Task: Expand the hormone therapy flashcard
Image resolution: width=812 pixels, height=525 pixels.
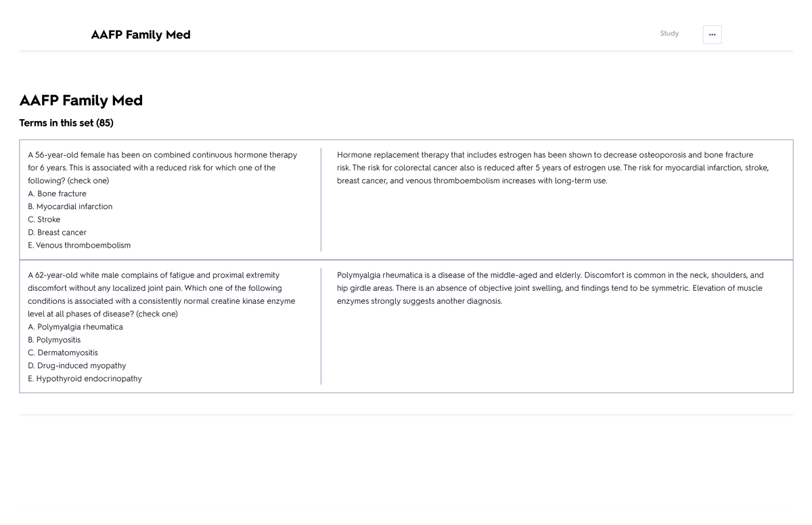Action: click(406, 199)
